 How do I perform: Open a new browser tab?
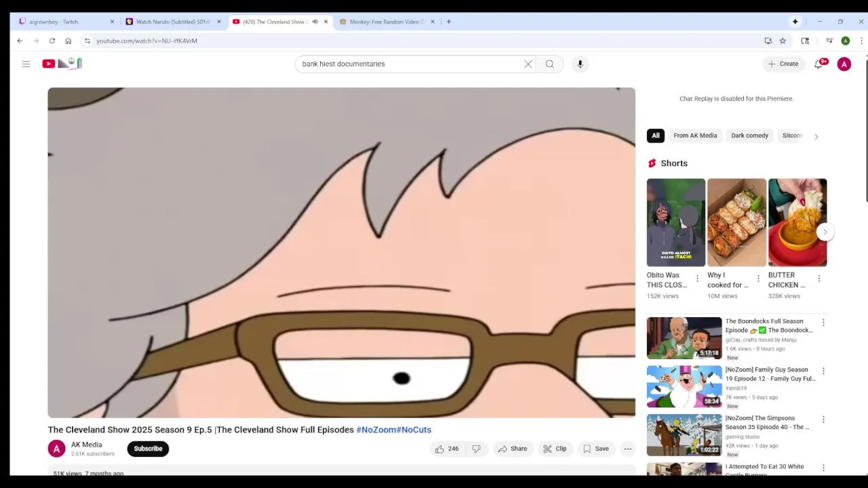point(448,22)
